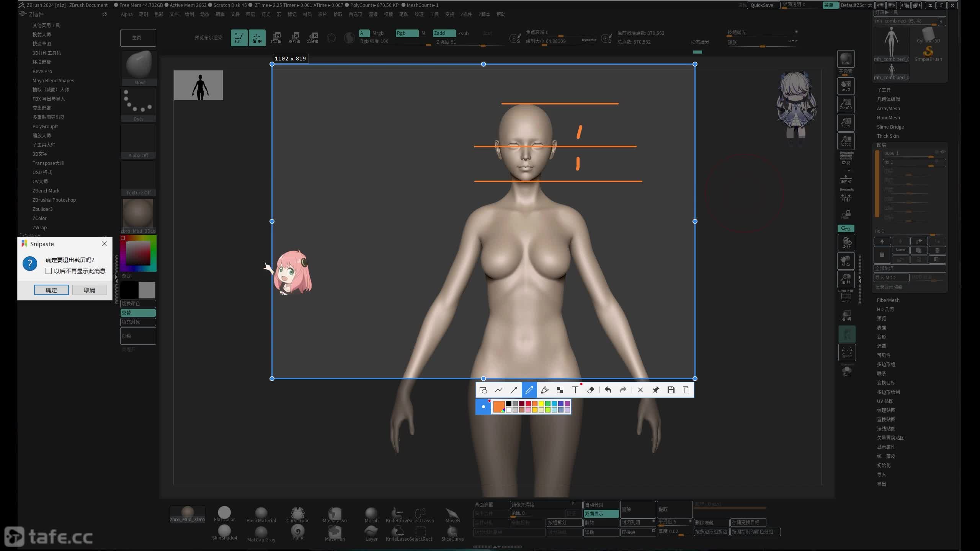Copy screenshot to clipboard
The image size is (980, 551).
[686, 390]
